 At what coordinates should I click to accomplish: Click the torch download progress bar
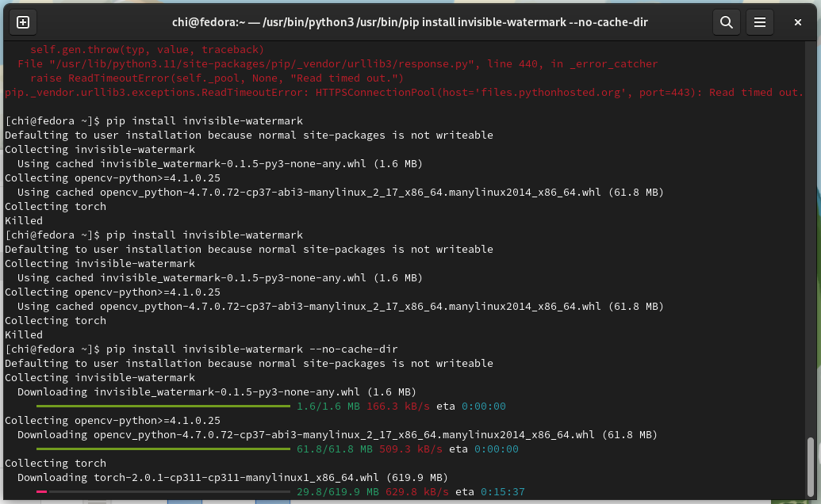(163, 491)
